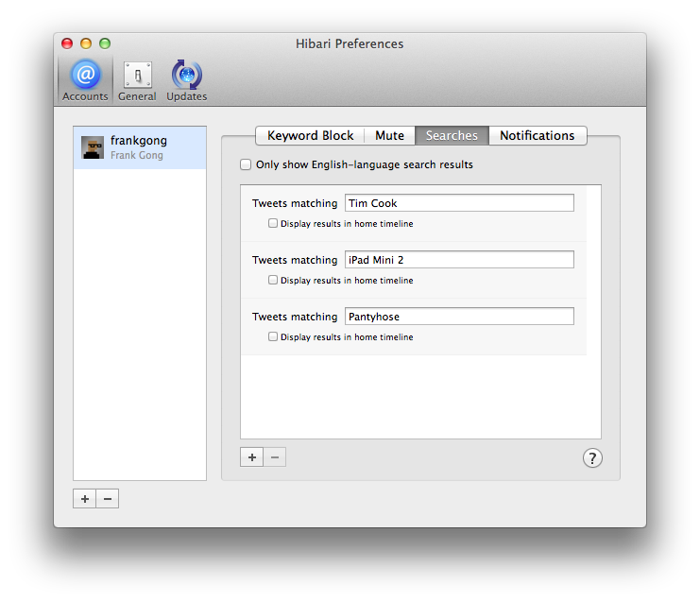Add a new account with plus button
This screenshot has height=602, width=700.
coord(84,499)
